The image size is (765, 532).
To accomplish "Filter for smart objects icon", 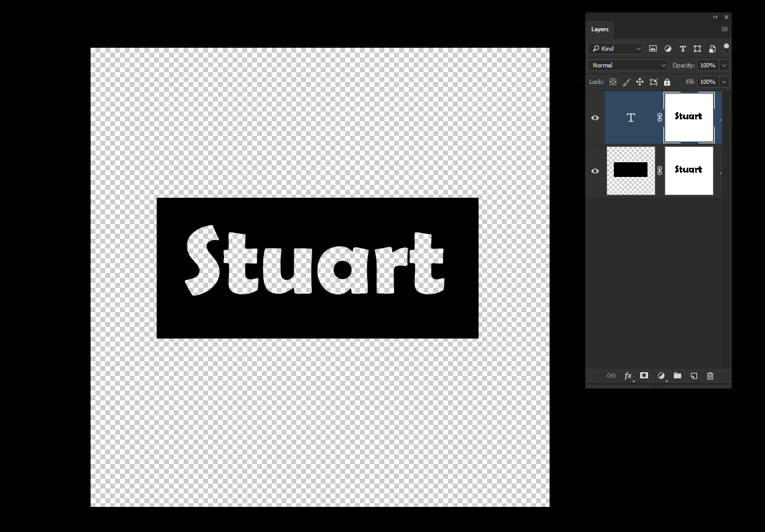I will pos(712,49).
